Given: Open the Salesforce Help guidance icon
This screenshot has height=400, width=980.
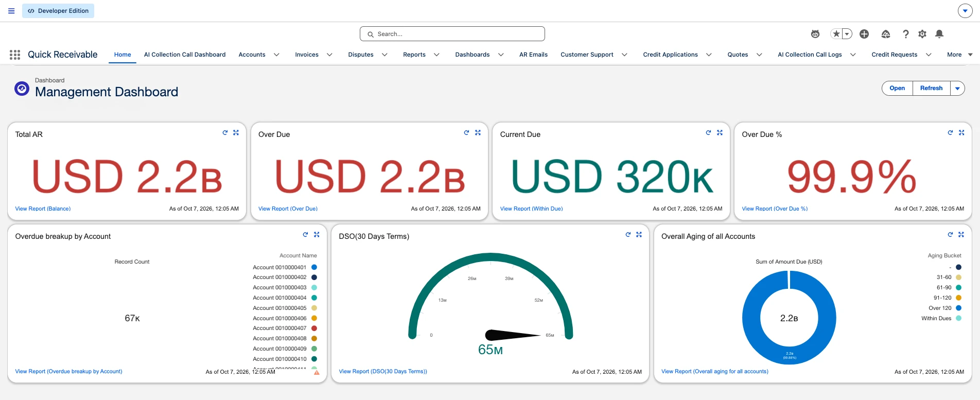Looking at the screenshot, I should pos(886,34).
